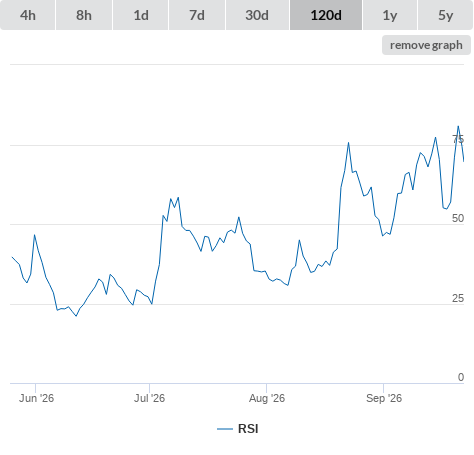This screenshot has height=455, width=474.
Task: Click the highest RSI peak in September
Action: [458, 126]
